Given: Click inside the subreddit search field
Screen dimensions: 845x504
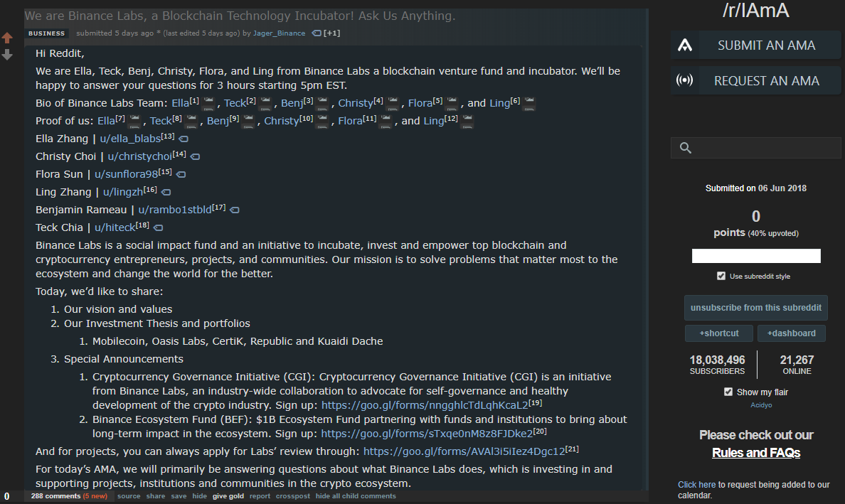Looking at the screenshot, I should point(765,148).
